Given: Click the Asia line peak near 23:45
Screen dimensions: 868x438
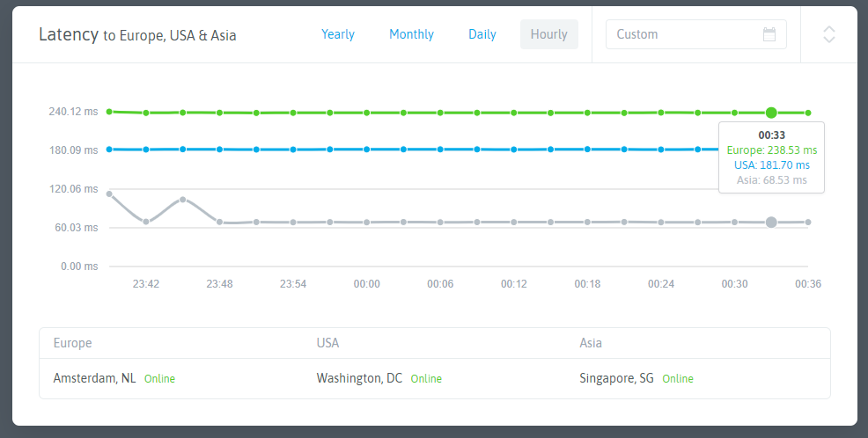Looking at the screenshot, I should [182, 200].
